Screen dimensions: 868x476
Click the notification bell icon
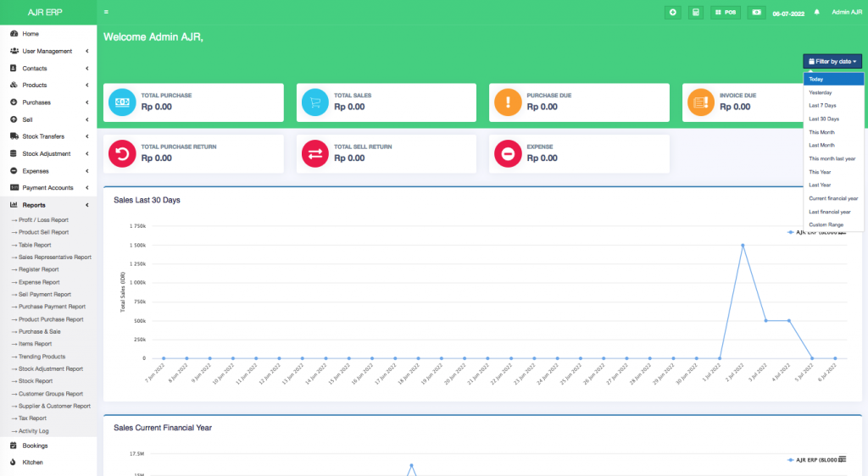[817, 13]
